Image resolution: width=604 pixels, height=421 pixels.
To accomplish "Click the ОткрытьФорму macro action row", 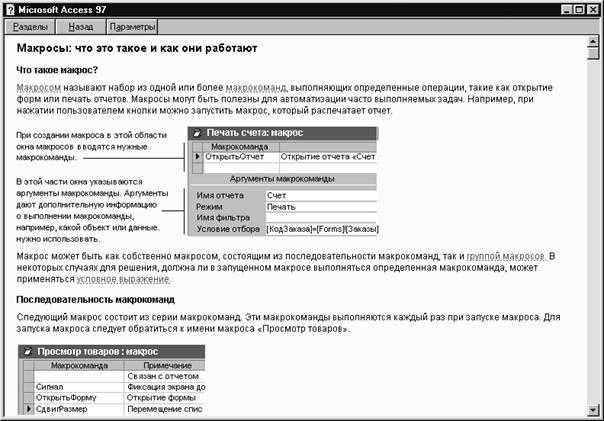I will (x=79, y=398).
